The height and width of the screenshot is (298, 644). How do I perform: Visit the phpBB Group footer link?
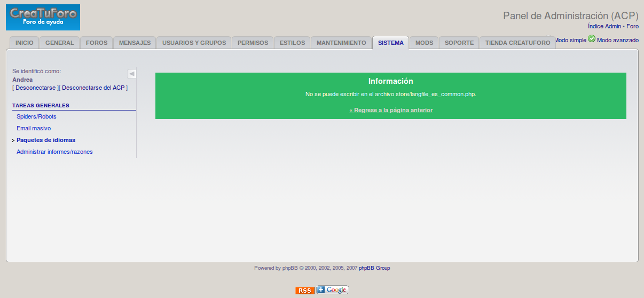(374, 268)
